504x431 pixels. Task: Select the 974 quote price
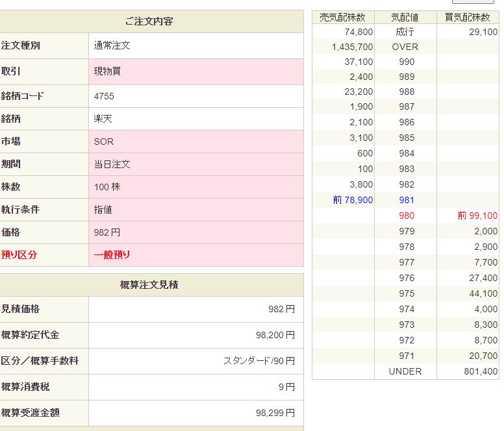[407, 309]
